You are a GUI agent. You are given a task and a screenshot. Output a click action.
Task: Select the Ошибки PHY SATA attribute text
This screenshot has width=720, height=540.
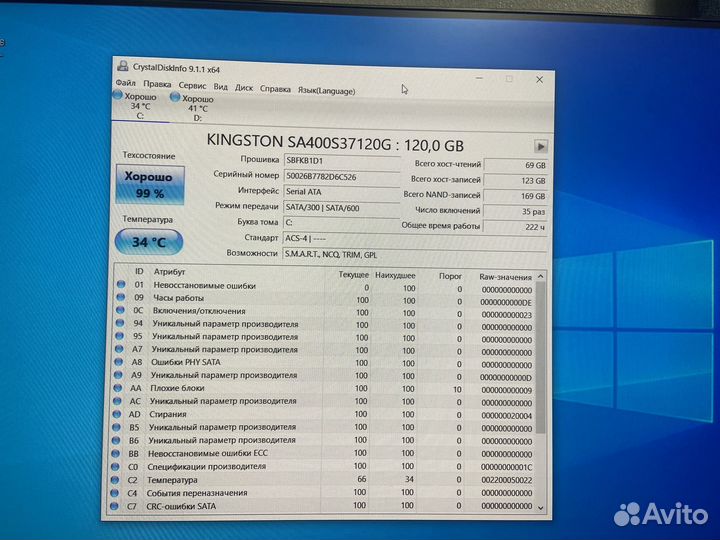pos(186,362)
